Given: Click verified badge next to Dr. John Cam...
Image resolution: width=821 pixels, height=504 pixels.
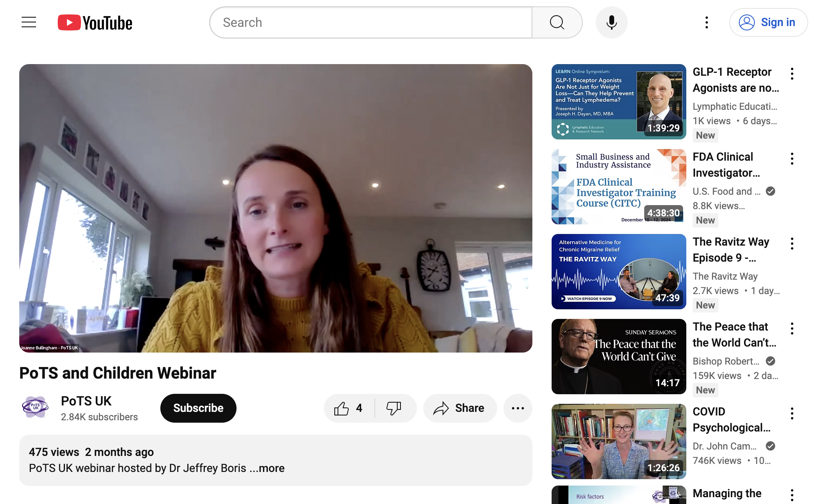Looking at the screenshot, I should point(770,446).
